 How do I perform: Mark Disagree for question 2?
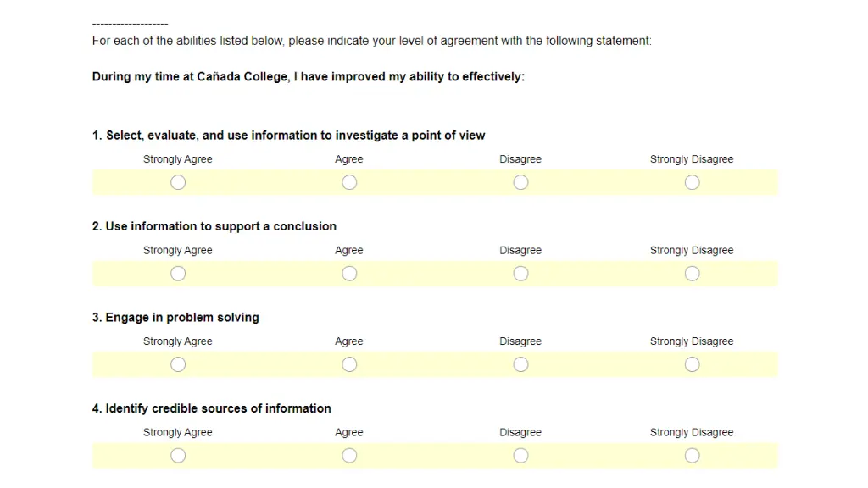coord(520,274)
